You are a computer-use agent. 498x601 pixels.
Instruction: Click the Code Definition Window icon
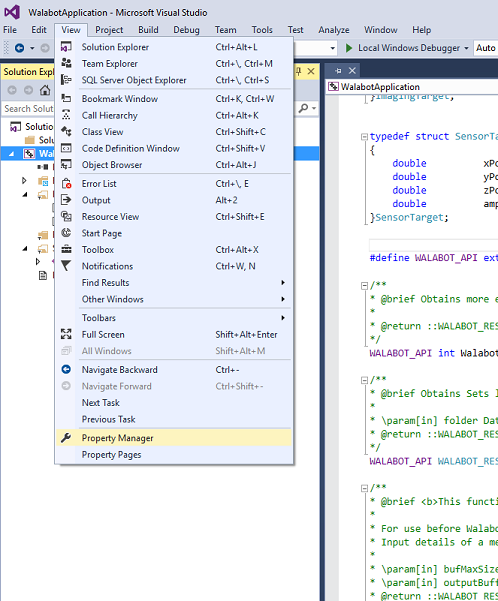[66, 148]
